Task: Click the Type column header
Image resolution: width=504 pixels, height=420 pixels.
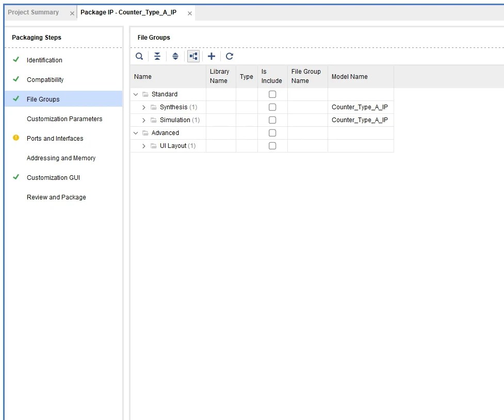Action: tap(247, 76)
